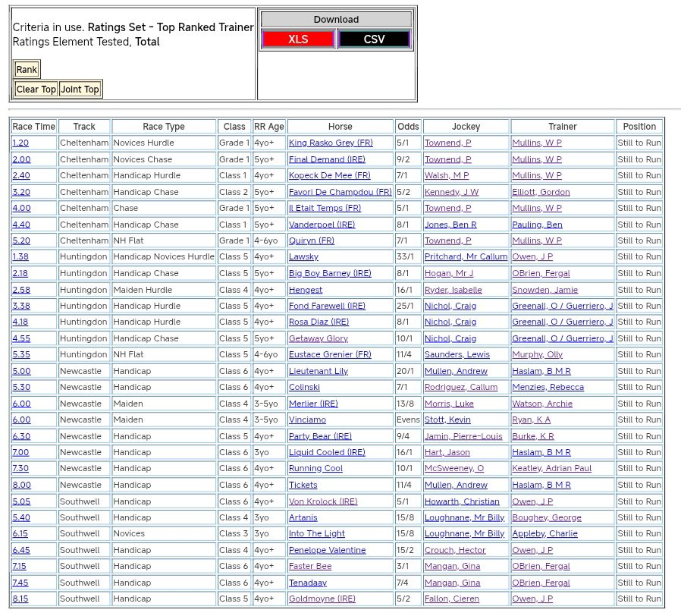Open trainer Snowden, Jamie link

click(544, 290)
